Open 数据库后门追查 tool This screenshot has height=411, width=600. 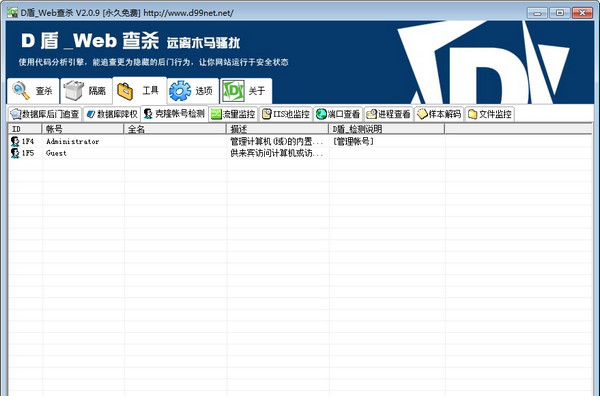pos(45,114)
